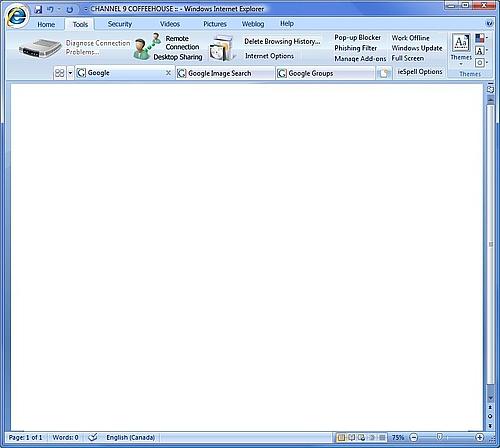Click the Internet Explorer orb logo
The width and height of the screenshot is (500, 448).
(17, 16)
